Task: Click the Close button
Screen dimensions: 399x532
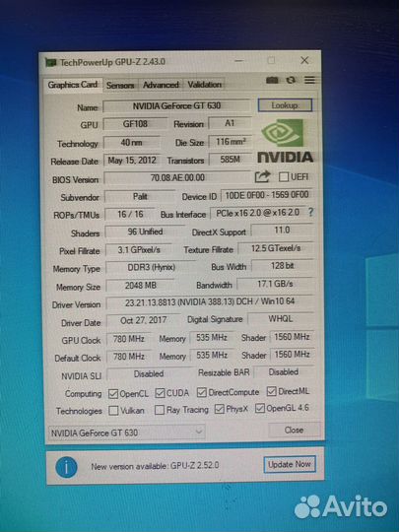Action: [294, 431]
